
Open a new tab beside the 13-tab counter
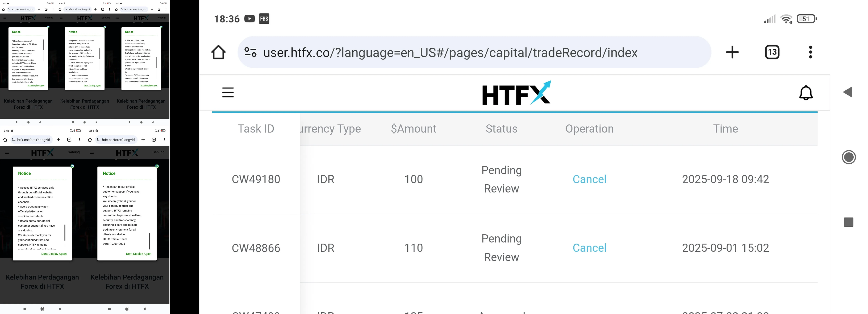732,52
